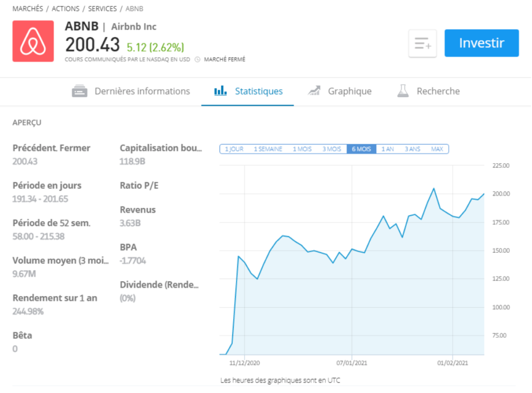Screen dimensions: 532x393
Task: Click the Capitalisation value 118.9B
Action: (132, 161)
